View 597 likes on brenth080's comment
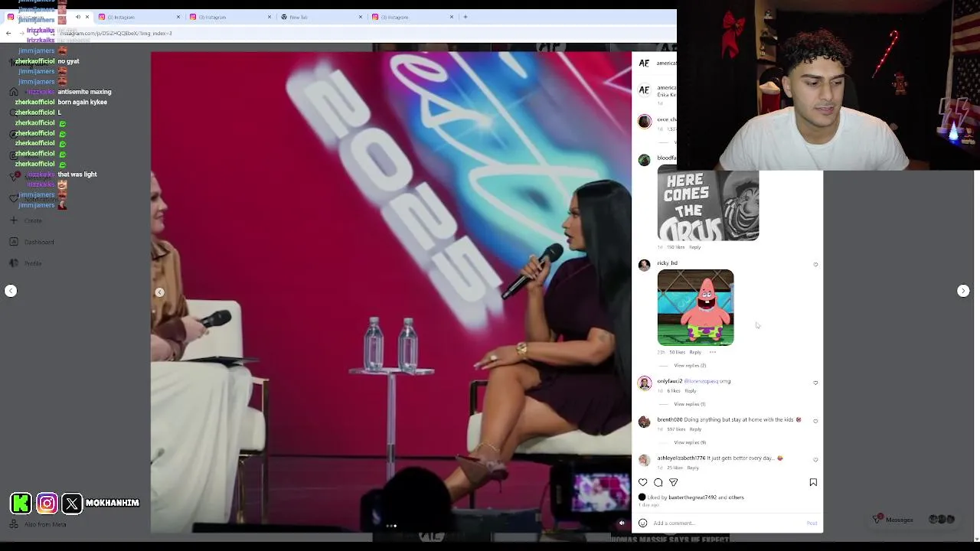 click(676, 429)
